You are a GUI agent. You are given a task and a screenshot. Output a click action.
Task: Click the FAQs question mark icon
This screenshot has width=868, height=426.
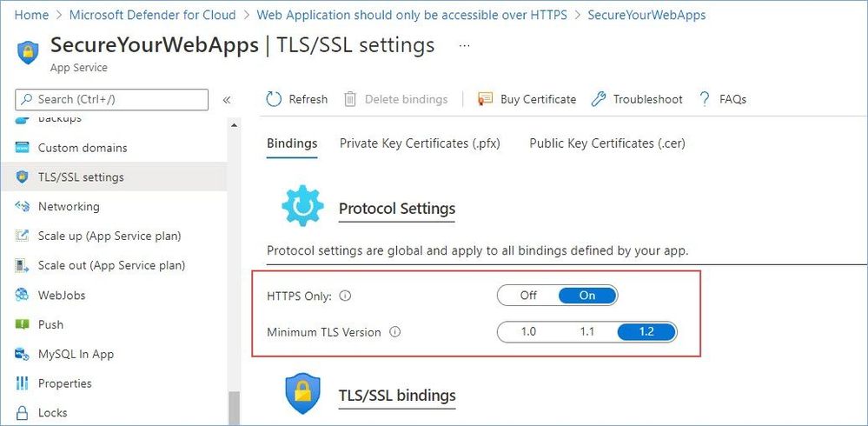point(704,99)
